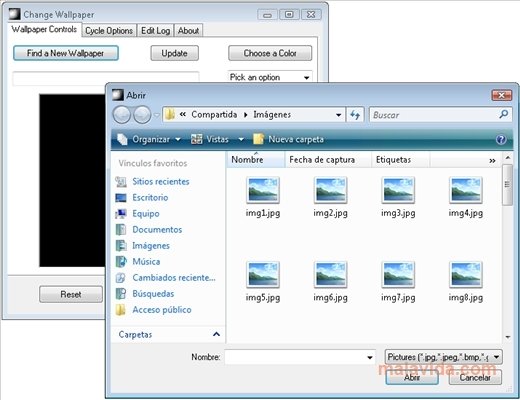Click the Acceso público folder icon
Image resolution: width=520 pixels, height=400 pixels.
tap(121, 310)
